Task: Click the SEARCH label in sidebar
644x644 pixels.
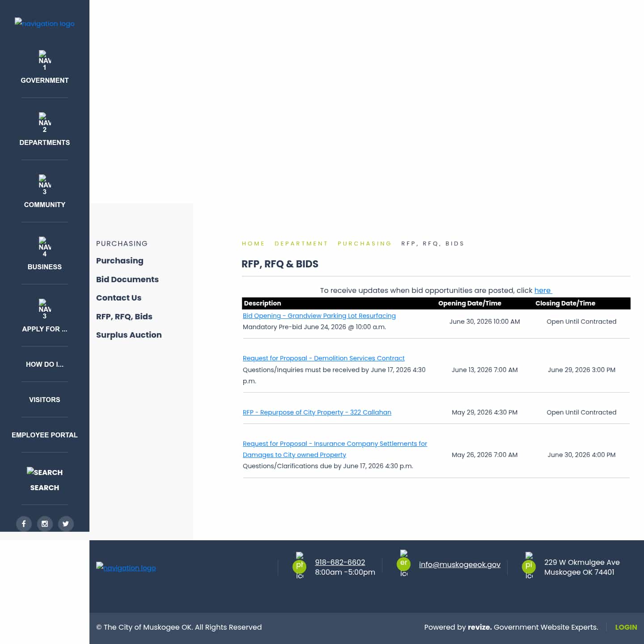Action: coord(45,488)
